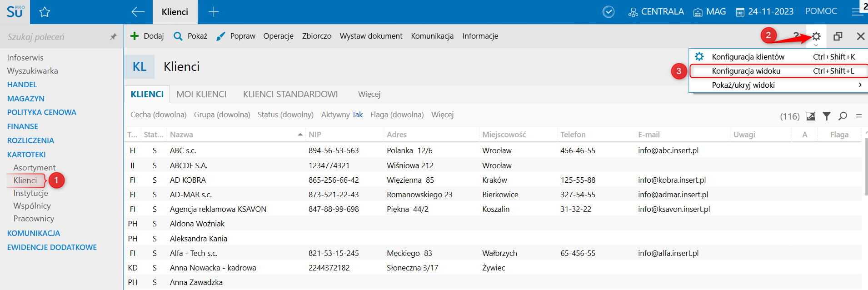Click the Dodaj button

(147, 36)
